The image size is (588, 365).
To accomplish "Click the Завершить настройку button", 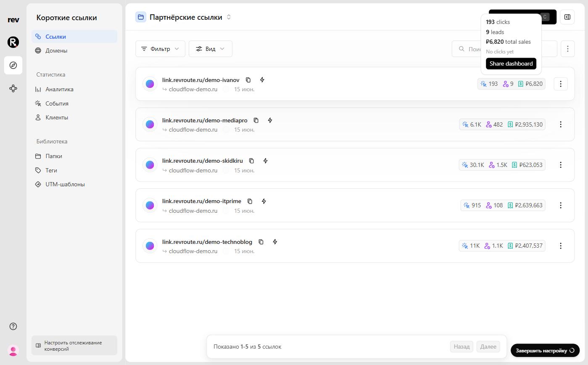I will [545, 350].
